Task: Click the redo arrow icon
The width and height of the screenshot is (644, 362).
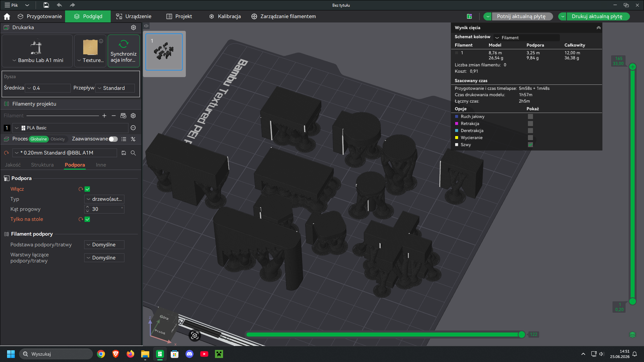Action: tap(72, 5)
